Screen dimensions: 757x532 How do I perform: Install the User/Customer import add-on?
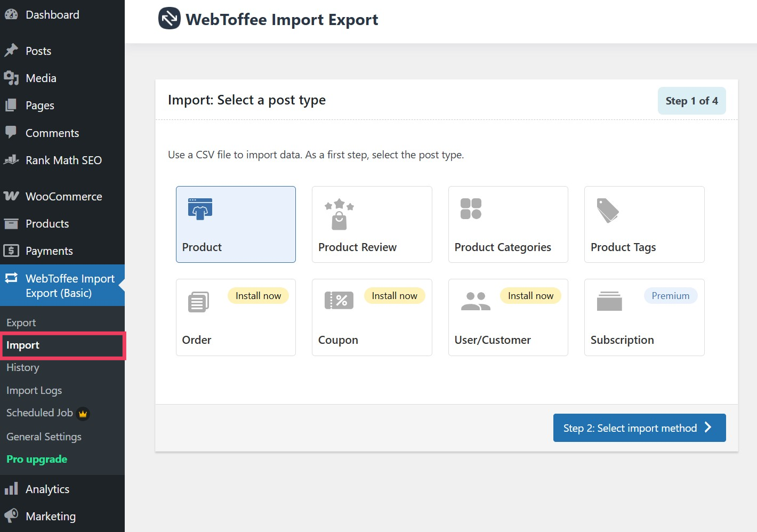point(530,295)
